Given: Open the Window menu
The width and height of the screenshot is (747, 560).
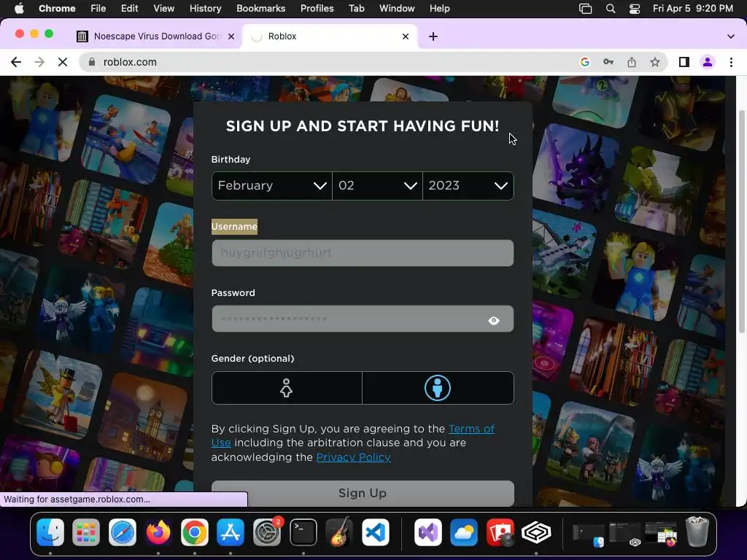Looking at the screenshot, I should (x=397, y=8).
